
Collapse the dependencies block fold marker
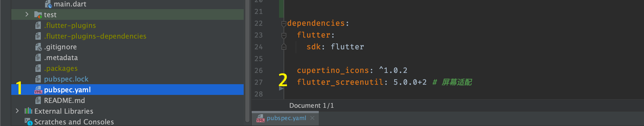click(284, 24)
